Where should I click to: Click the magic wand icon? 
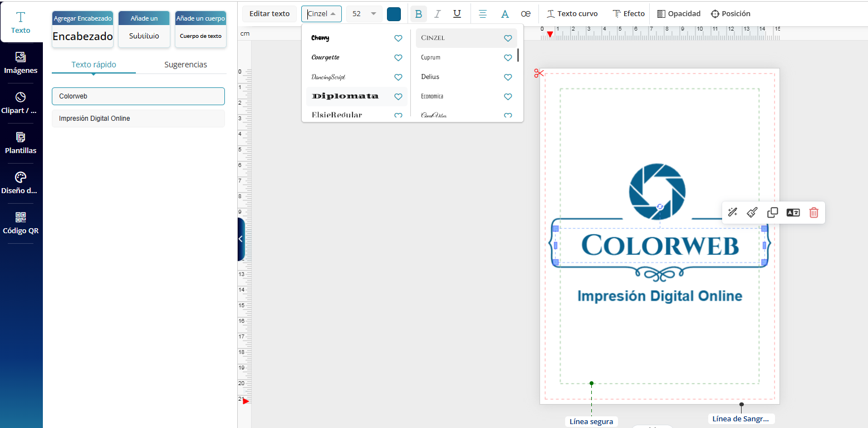coord(733,213)
